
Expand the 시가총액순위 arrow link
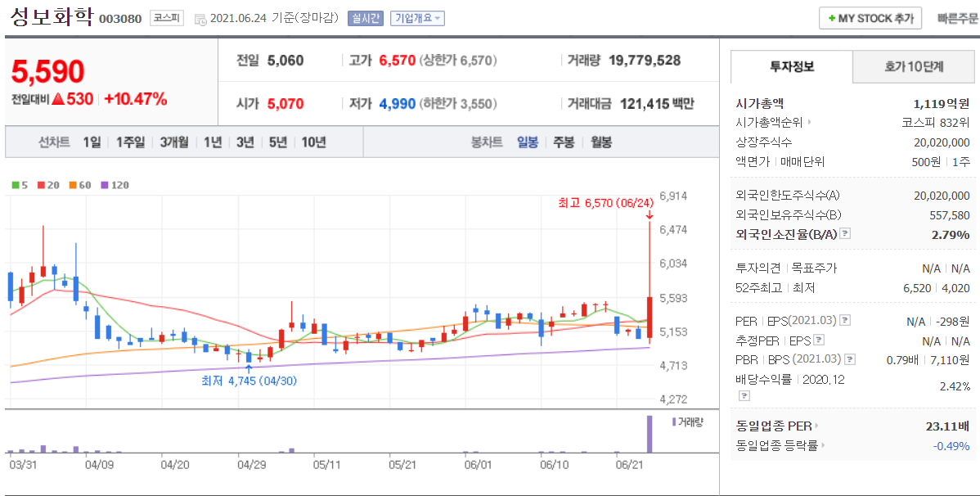(x=809, y=123)
